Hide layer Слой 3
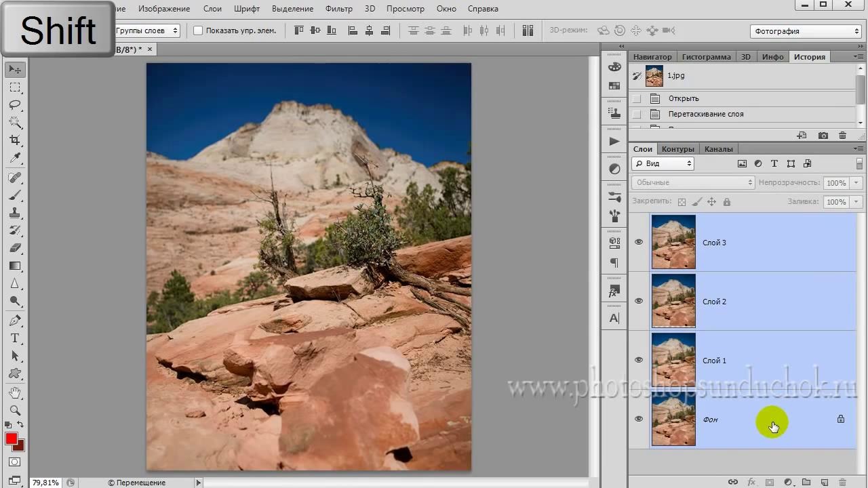 pos(639,242)
